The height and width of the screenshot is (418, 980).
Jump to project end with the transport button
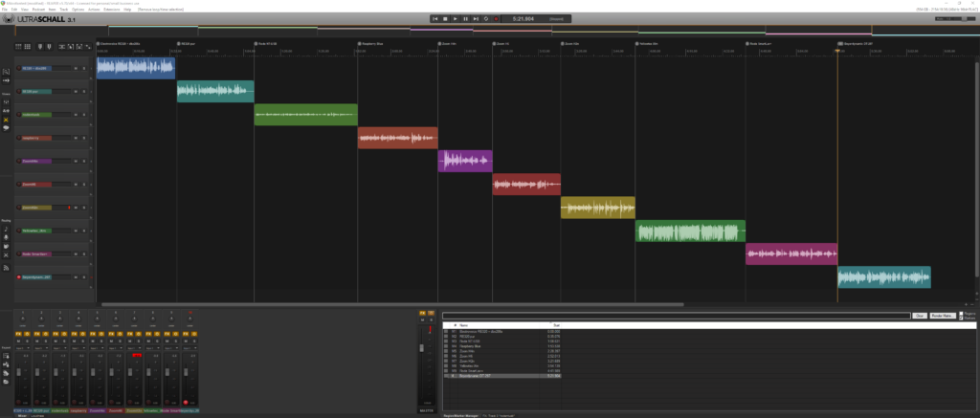pos(476,19)
